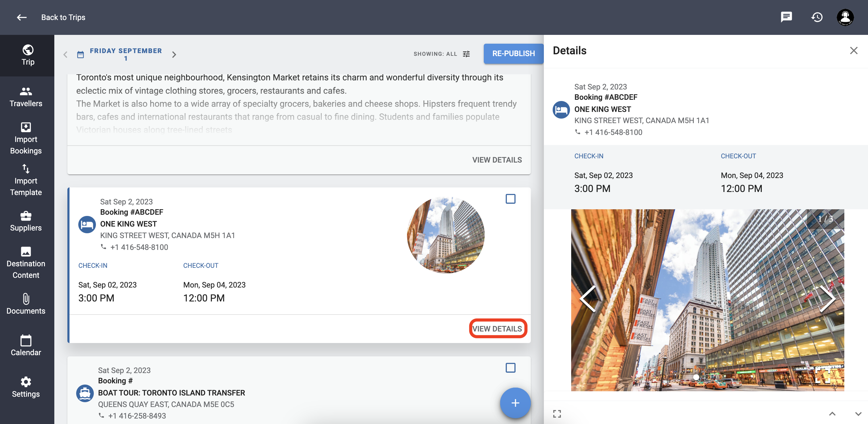Click the fullscreen icon in Details footer
Screen dimensions: 868x424
(557, 414)
